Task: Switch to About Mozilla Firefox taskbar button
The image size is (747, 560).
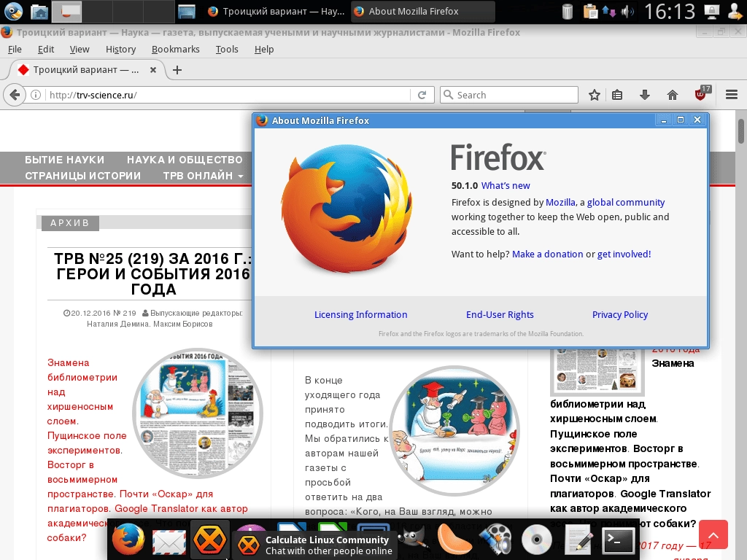Action: (x=423, y=12)
